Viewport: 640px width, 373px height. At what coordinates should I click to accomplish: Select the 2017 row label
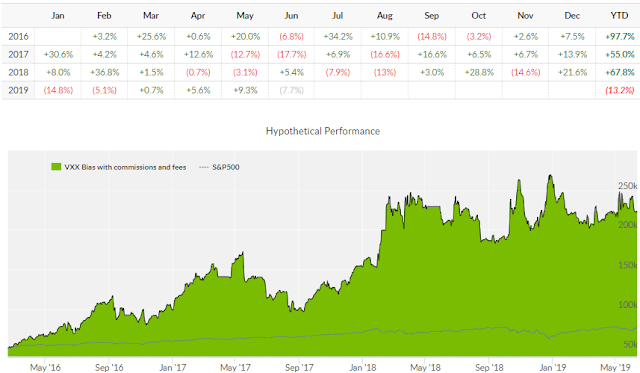click(18, 54)
